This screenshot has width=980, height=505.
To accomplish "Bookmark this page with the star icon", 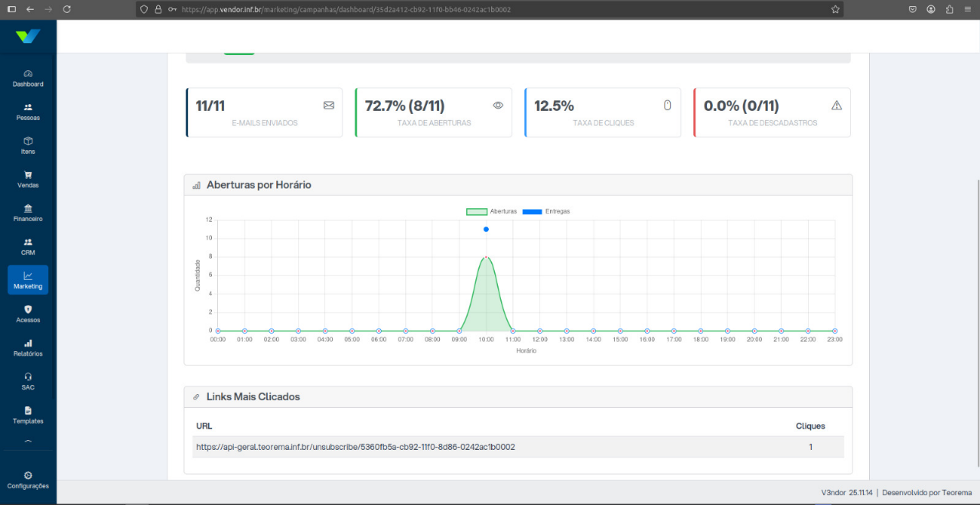I will 835,9.
